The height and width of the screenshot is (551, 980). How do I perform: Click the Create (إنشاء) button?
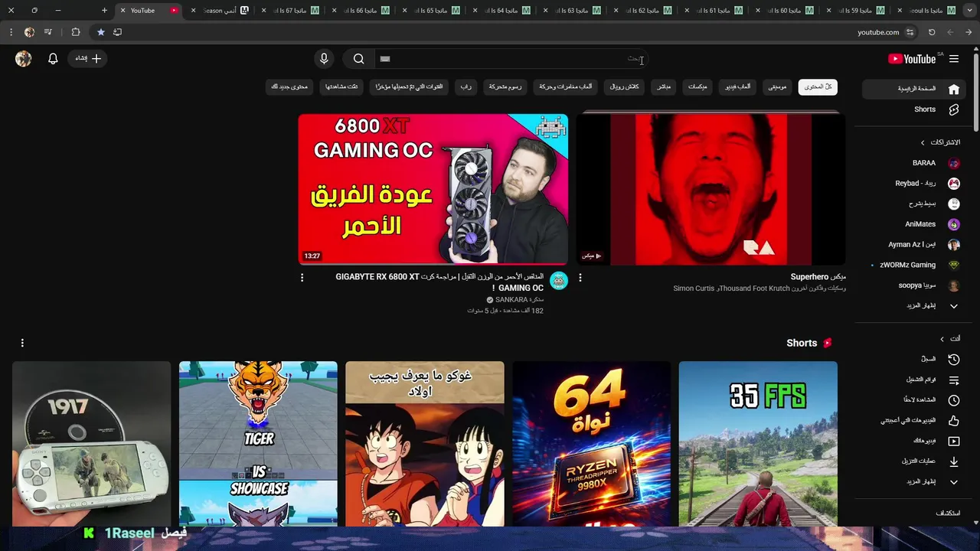coord(88,59)
